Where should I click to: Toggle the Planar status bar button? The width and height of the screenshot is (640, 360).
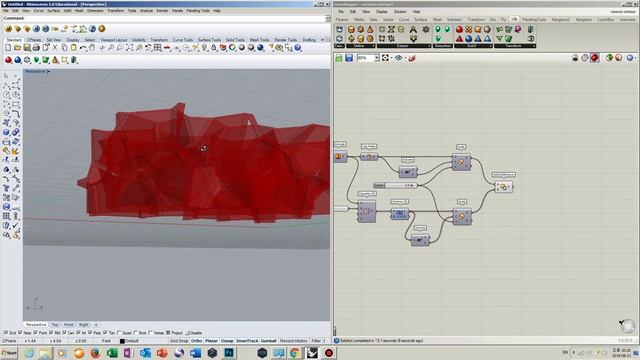[x=211, y=341]
